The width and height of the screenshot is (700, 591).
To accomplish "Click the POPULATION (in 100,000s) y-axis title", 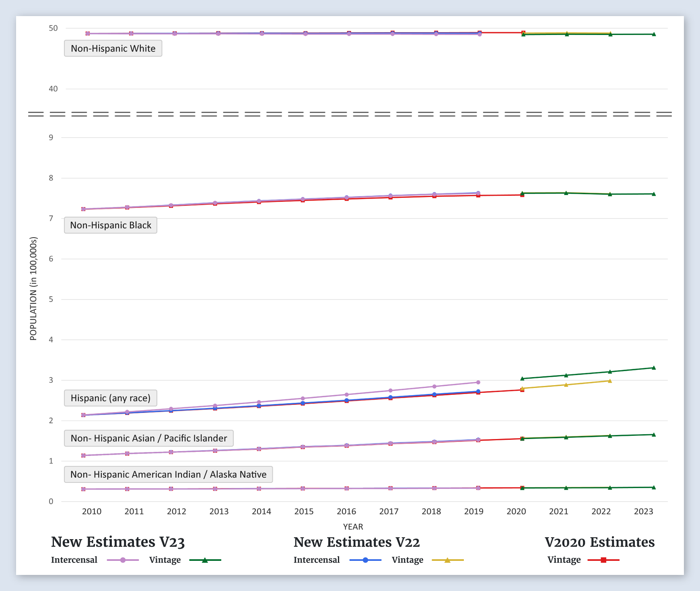I will [x=33, y=289].
